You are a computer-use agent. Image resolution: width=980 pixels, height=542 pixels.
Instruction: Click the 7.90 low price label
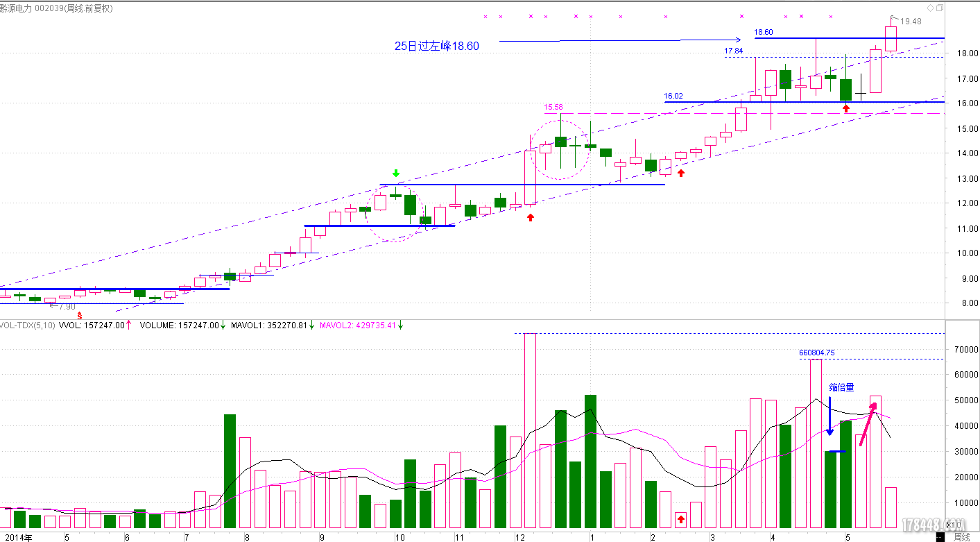pyautogui.click(x=67, y=306)
